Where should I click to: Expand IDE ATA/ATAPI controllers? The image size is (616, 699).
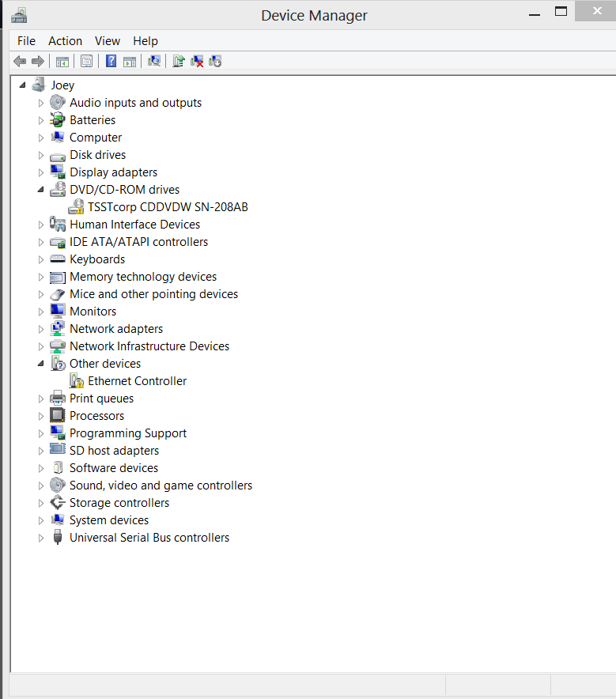[x=40, y=242]
